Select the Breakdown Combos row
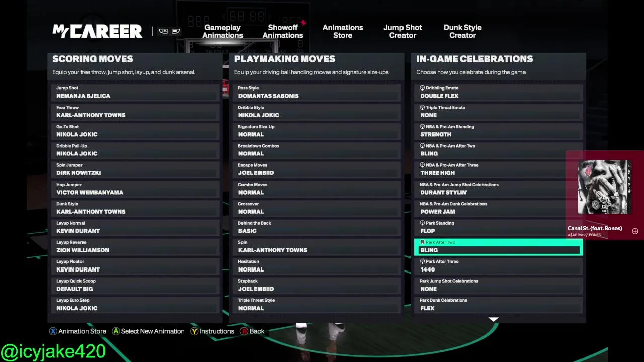 click(317, 150)
